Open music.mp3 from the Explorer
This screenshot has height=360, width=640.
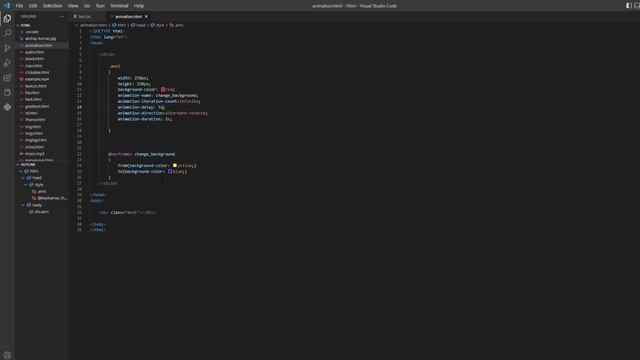tap(42, 154)
